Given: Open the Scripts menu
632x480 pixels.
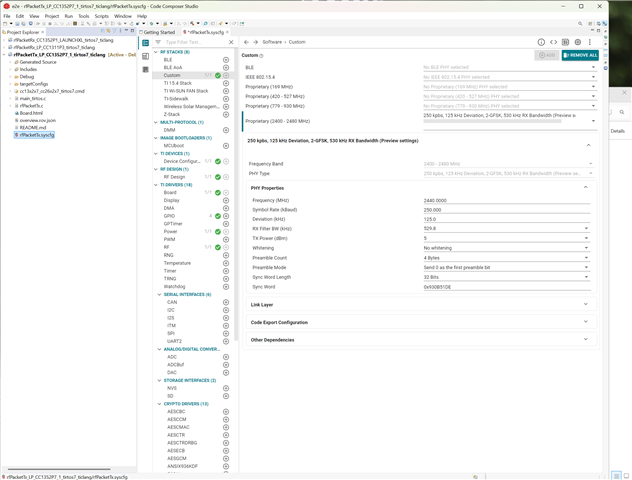Looking at the screenshot, I should pyautogui.click(x=102, y=16).
